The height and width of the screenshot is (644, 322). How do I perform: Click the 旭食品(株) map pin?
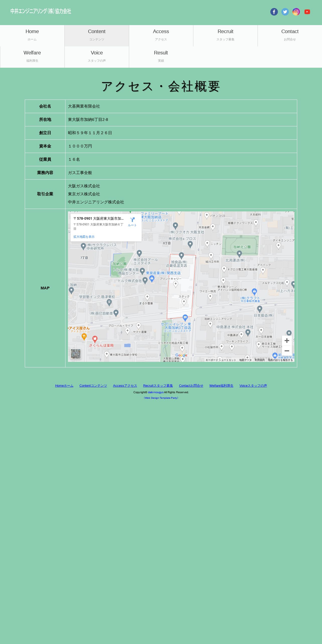click(x=182, y=256)
